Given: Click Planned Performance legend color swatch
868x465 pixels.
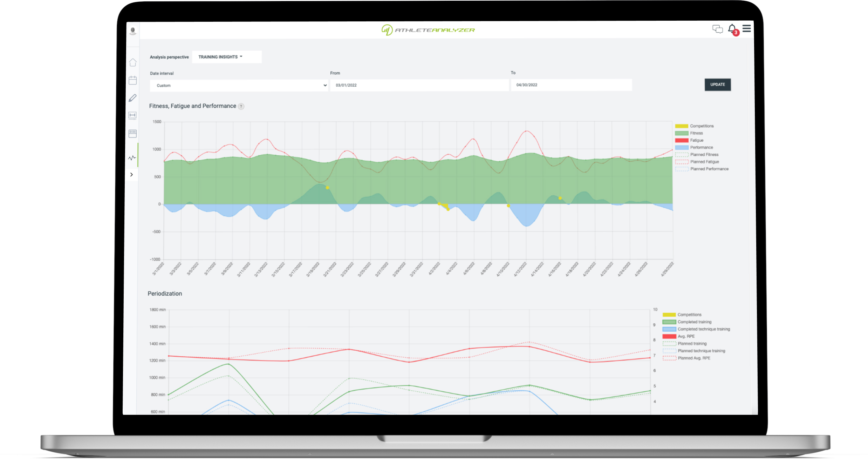Looking at the screenshot, I should [x=682, y=169].
